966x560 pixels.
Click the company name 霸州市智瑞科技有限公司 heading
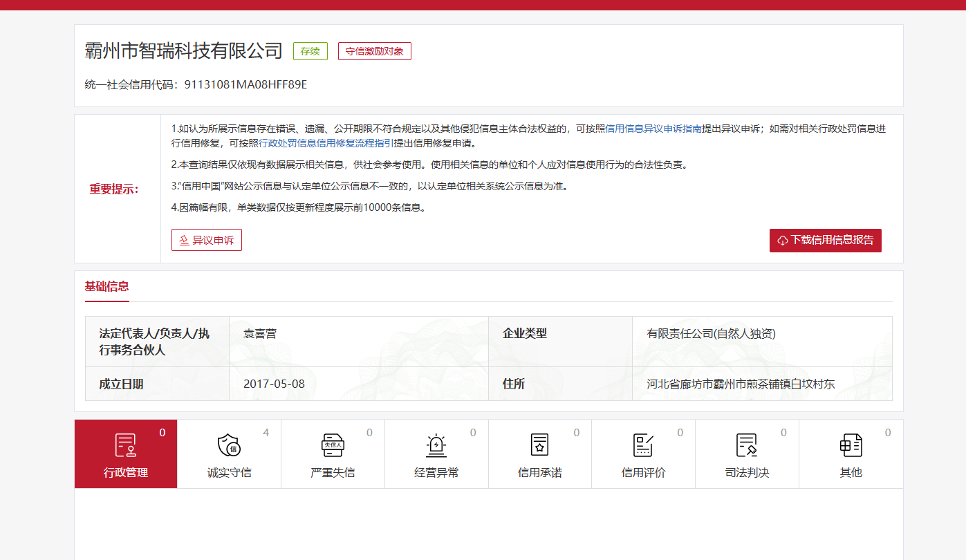[x=184, y=51]
